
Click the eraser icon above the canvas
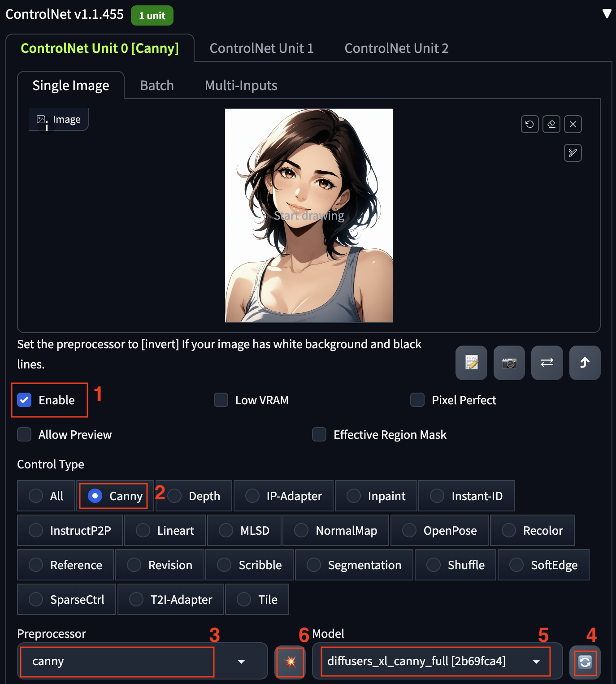[551, 124]
